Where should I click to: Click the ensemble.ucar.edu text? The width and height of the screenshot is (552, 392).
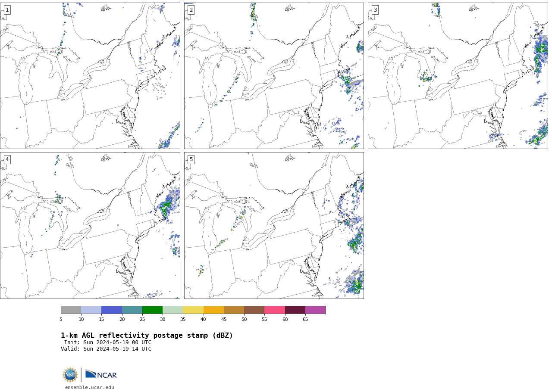[x=90, y=388]
